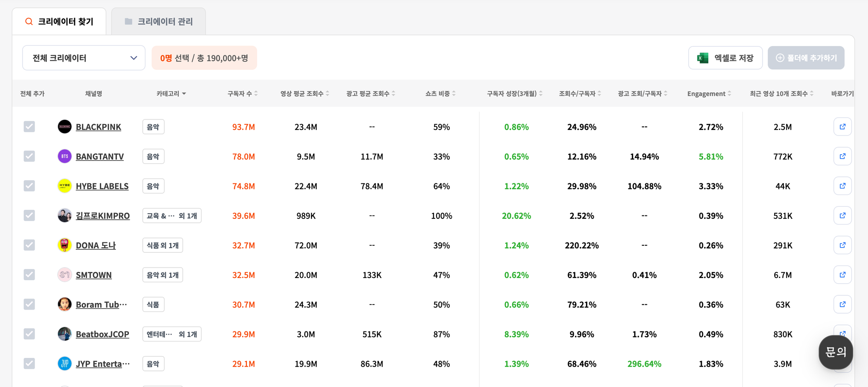The width and height of the screenshot is (868, 387).
Task: Click 엑셀로 저장 button
Action: point(725,58)
